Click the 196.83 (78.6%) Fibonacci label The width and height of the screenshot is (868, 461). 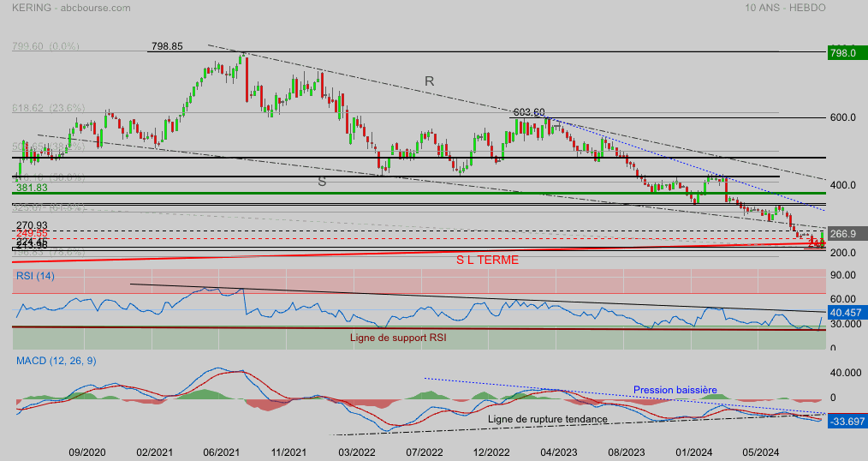pos(49,252)
